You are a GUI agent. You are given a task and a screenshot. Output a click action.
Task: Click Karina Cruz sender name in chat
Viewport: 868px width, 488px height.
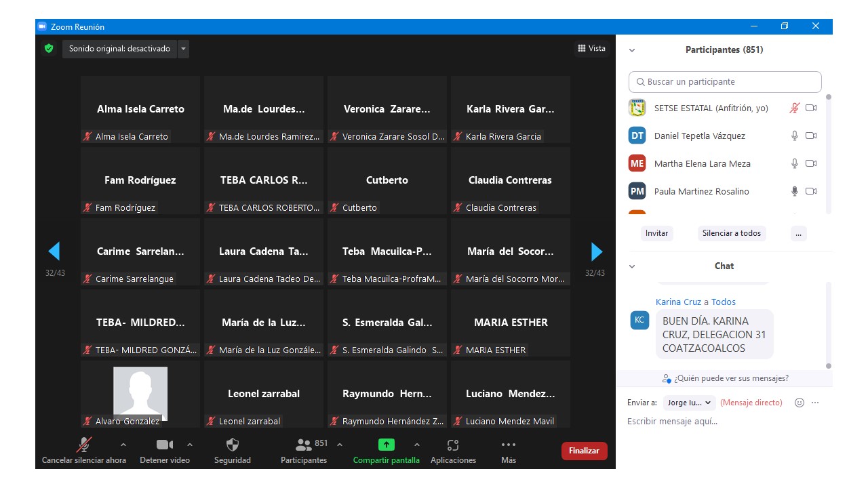(678, 302)
